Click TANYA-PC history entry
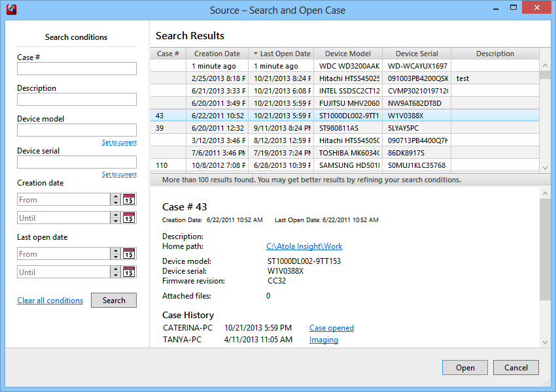Viewport: 556px width, 392px height. point(182,340)
